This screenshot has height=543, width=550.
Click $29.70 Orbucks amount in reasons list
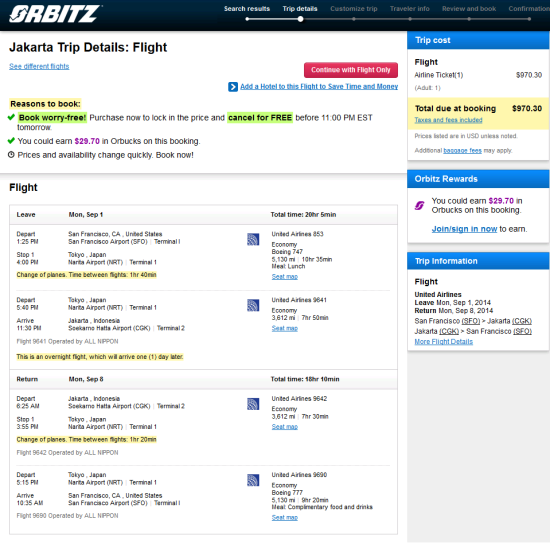[x=87, y=141]
